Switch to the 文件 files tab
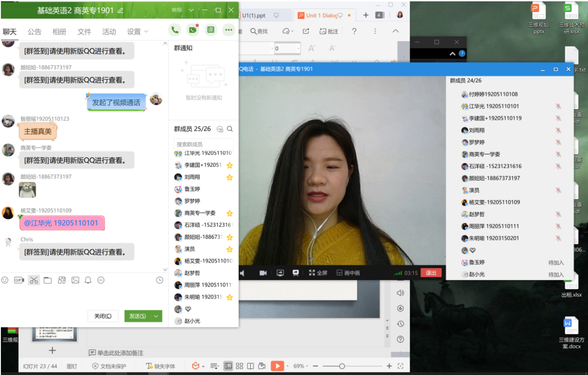588x375 pixels. click(84, 31)
